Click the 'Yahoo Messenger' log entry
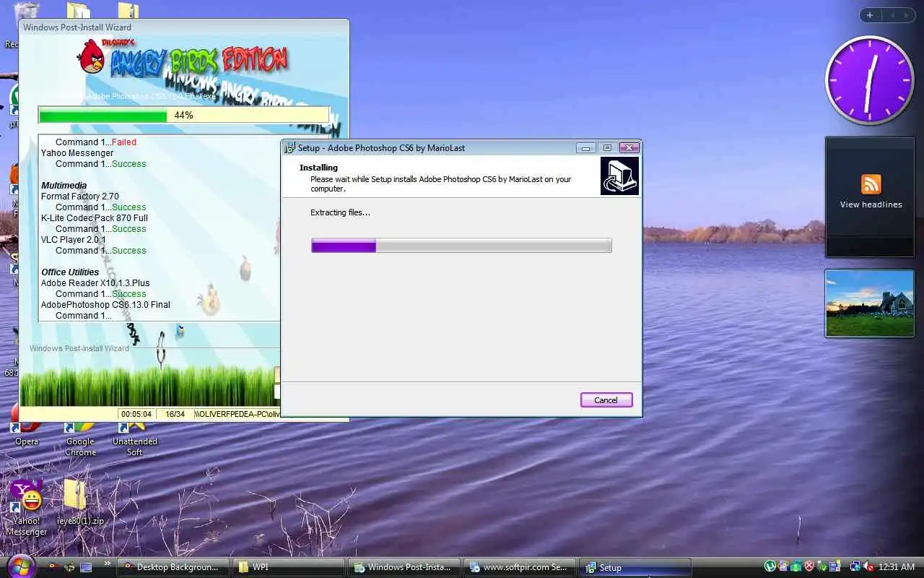This screenshot has height=578, width=924. coord(77,153)
